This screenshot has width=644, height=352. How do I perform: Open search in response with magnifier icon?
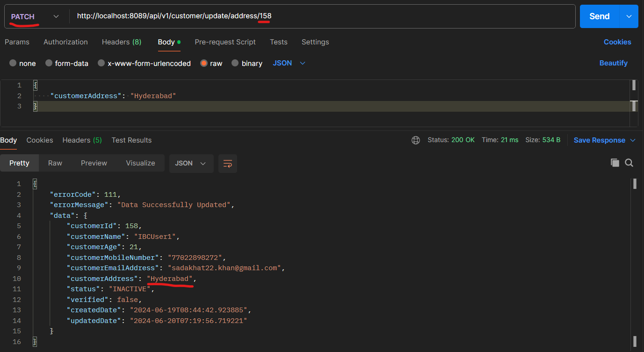coord(629,163)
